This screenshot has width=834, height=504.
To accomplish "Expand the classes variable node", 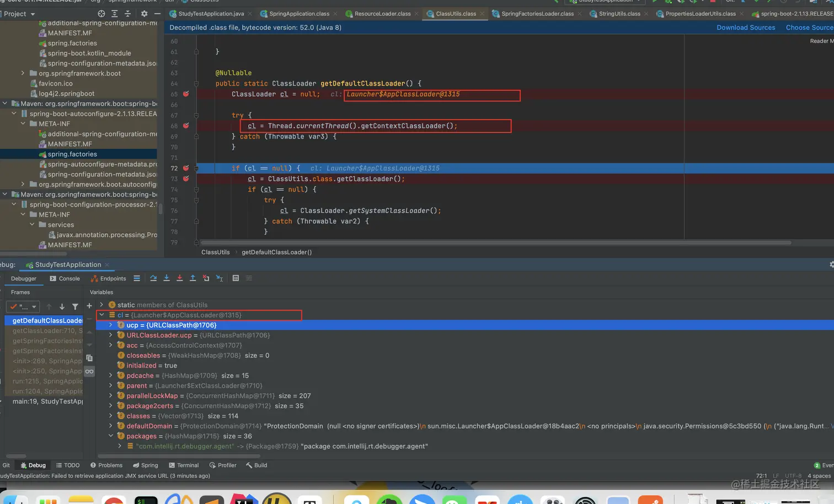I will [111, 416].
